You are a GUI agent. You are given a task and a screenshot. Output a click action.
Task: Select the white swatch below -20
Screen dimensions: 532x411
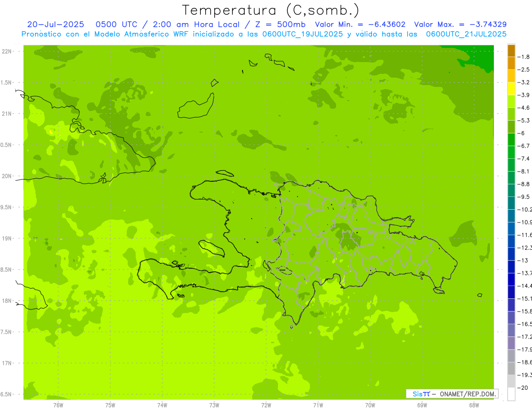coord(512,394)
